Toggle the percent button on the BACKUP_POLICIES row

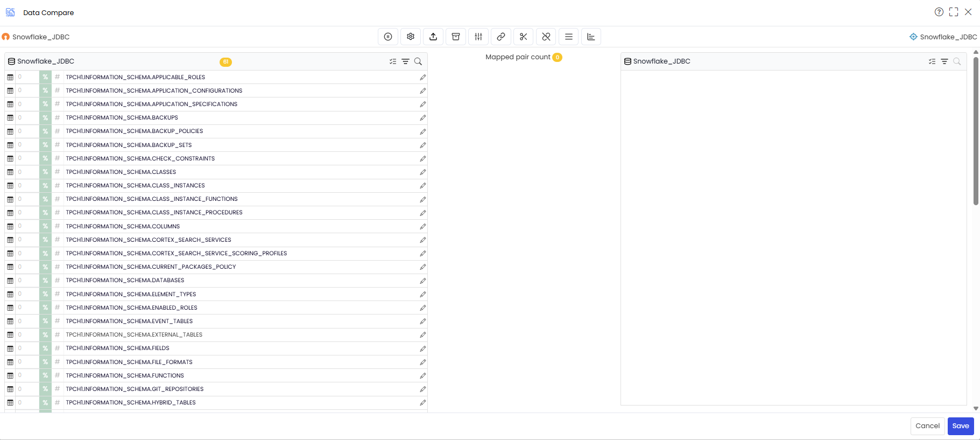coord(45,131)
